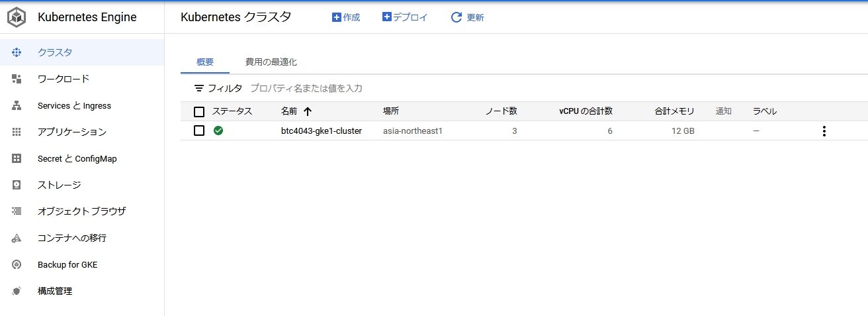868x316 pixels.
Task: Click the アプリケーション grid icon
Action: click(x=17, y=132)
